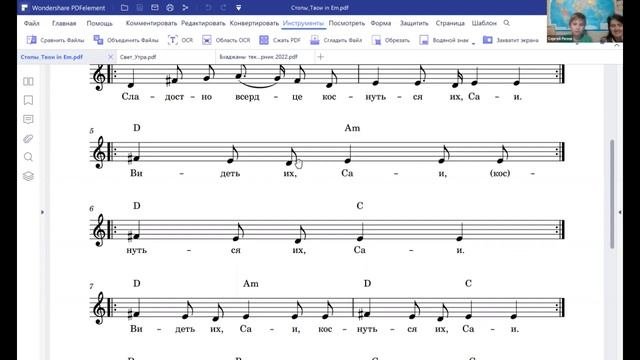Open the search panel icon in sidebar
This screenshot has height=360, width=640.
[x=28, y=157]
